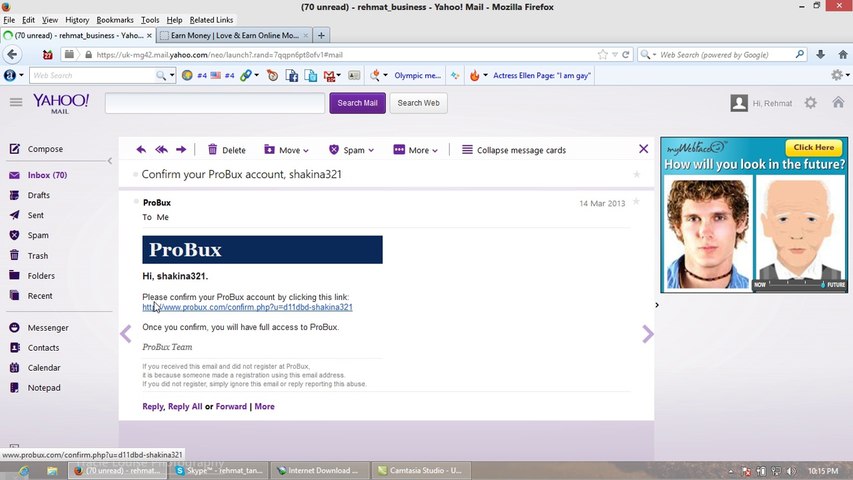Viewport: 853px width, 480px height.
Task: Collapse the ad panel with small arrow
Action: point(657,305)
